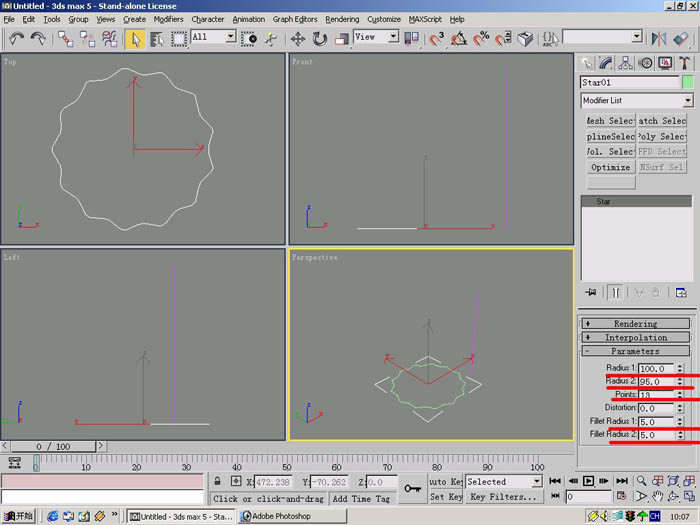Toggle the Percent Snap

[481, 39]
